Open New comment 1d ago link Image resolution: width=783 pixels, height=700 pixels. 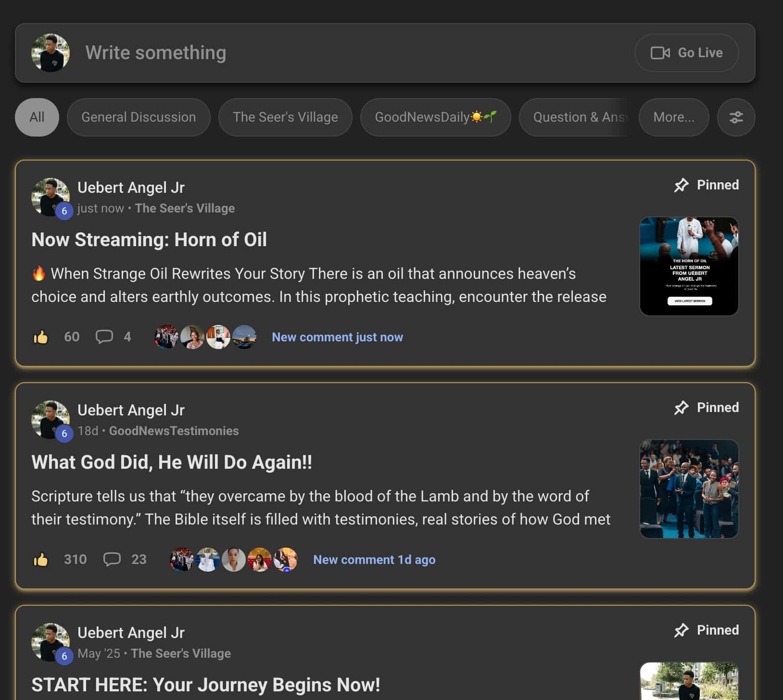(374, 560)
